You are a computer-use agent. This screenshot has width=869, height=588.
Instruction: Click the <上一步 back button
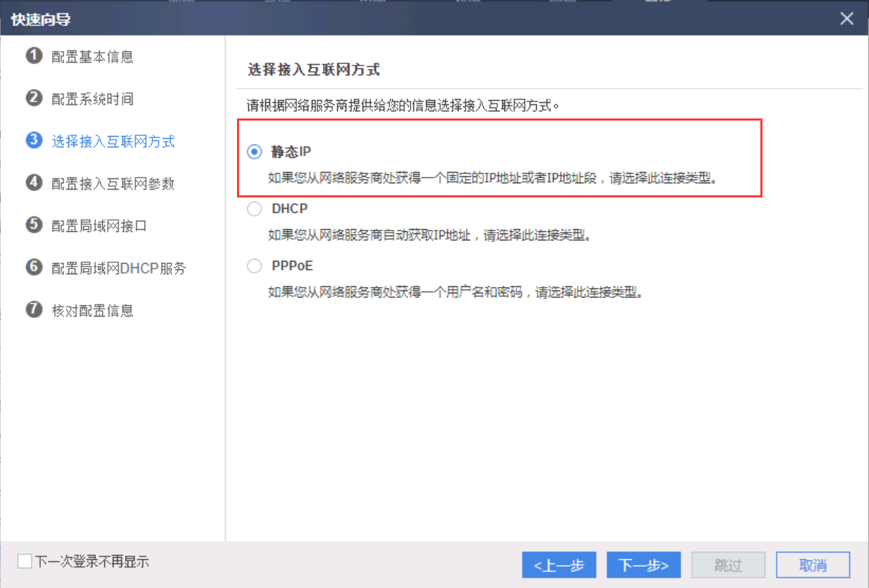pyautogui.click(x=559, y=565)
